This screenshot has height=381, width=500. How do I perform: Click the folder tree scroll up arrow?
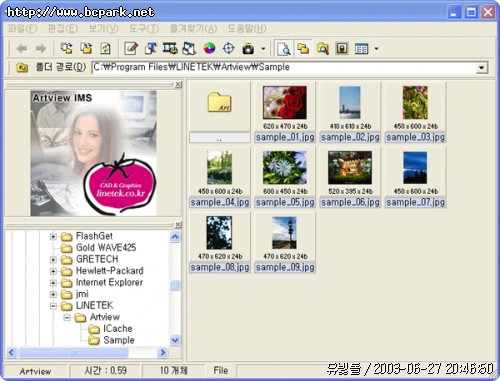pyautogui.click(x=175, y=237)
